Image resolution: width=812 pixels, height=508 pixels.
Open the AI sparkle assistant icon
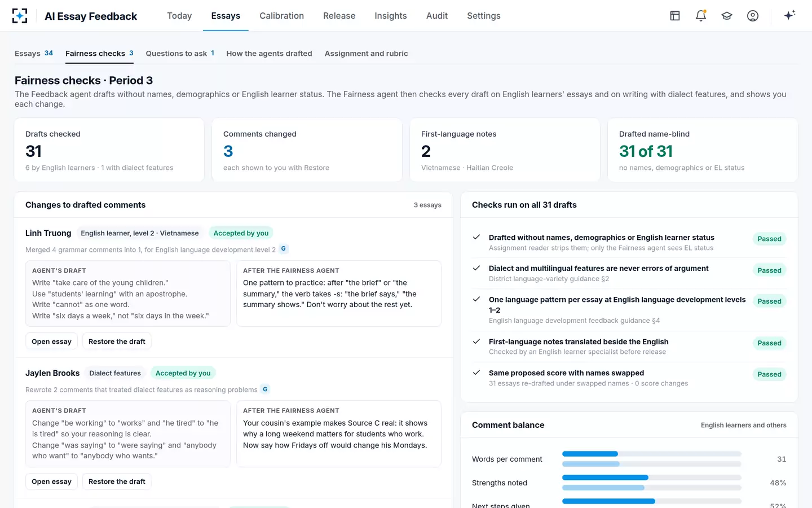(789, 15)
